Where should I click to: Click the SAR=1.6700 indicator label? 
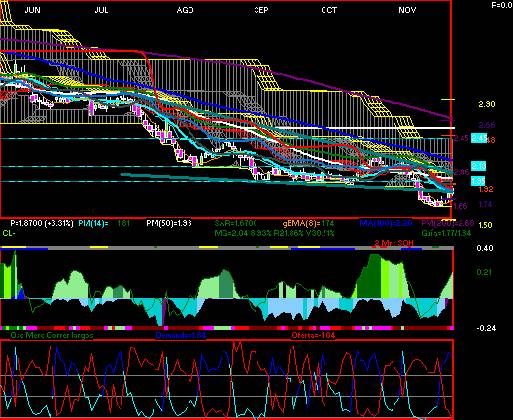[235, 223]
